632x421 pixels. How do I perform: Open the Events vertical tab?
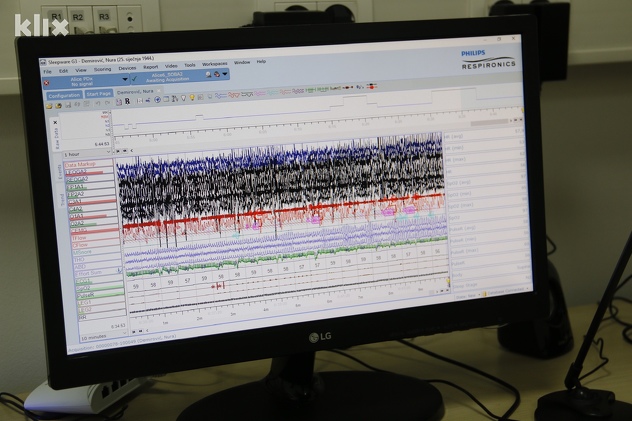coord(60,172)
